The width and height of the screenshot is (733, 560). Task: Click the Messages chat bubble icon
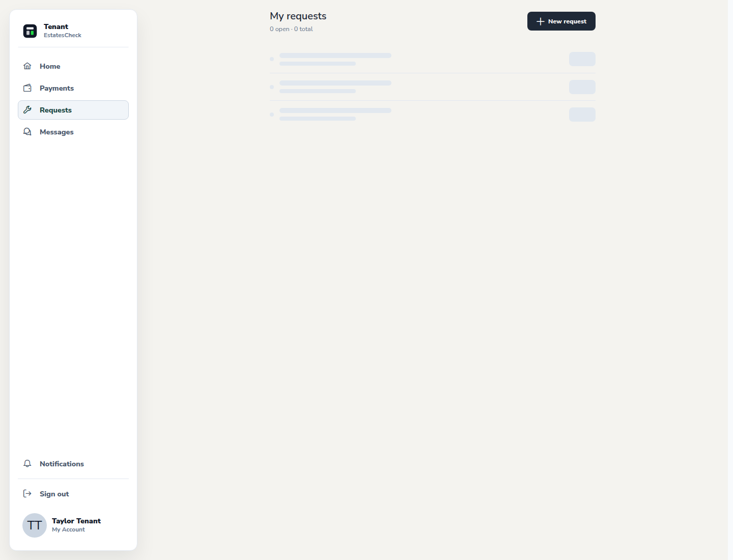(x=27, y=132)
